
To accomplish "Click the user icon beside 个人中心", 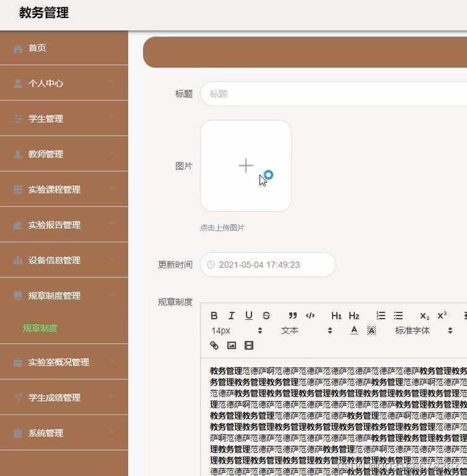I will click(x=18, y=84).
